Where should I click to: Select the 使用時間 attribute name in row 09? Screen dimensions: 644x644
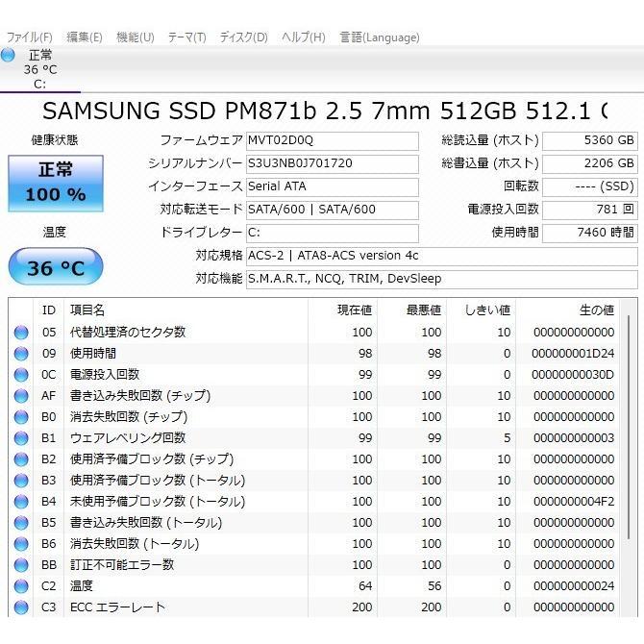(93, 353)
